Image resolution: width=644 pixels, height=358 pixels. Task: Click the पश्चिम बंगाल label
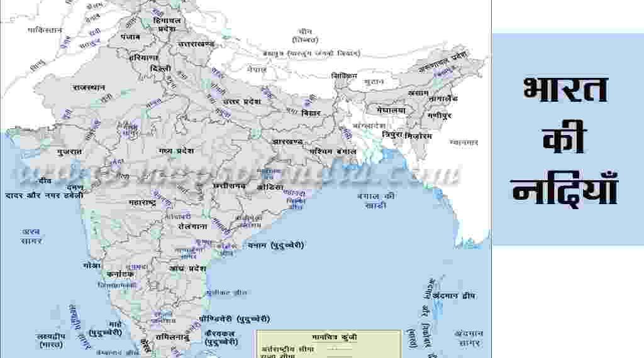[x=333, y=151]
